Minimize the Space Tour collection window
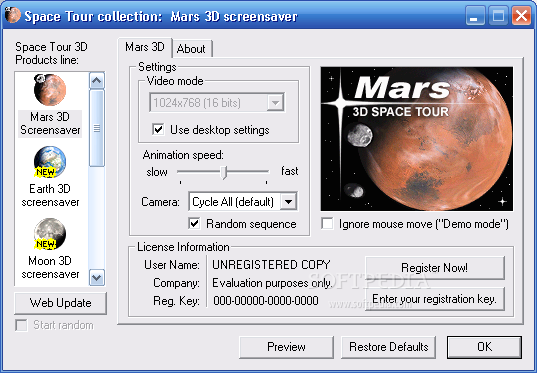 475,16
